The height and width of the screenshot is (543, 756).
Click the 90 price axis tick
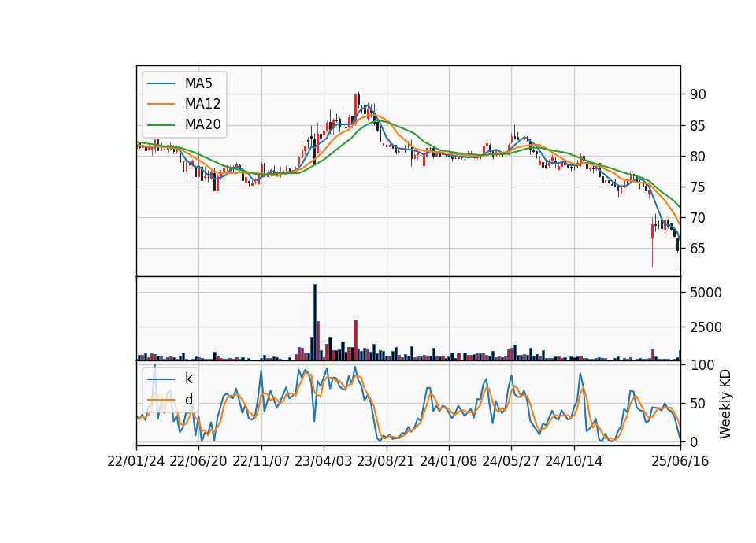699,94
